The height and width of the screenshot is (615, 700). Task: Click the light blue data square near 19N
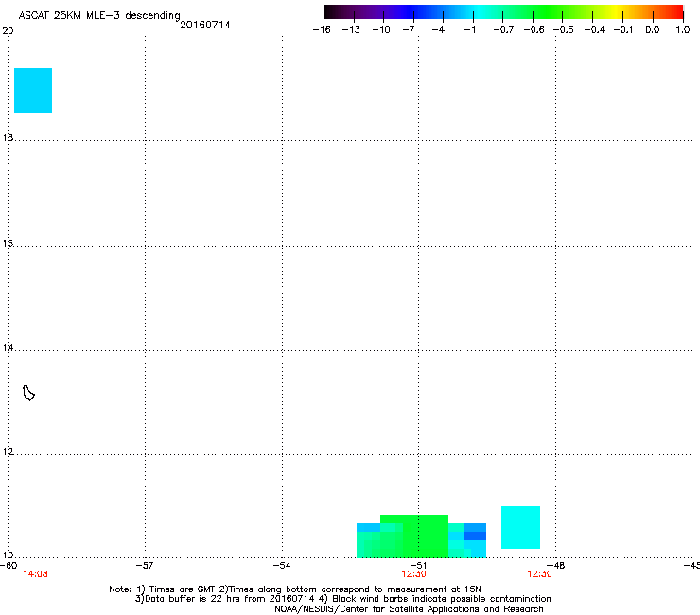point(33,90)
